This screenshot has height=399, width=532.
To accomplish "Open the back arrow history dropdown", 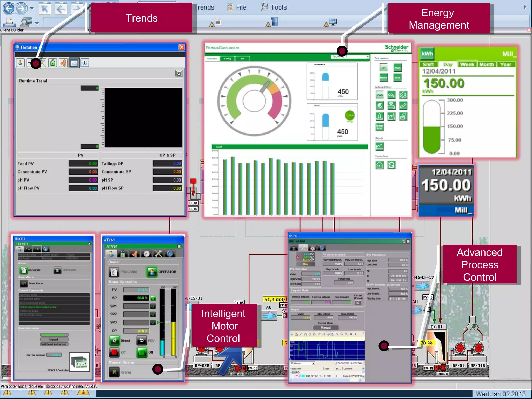I will (31, 8).
